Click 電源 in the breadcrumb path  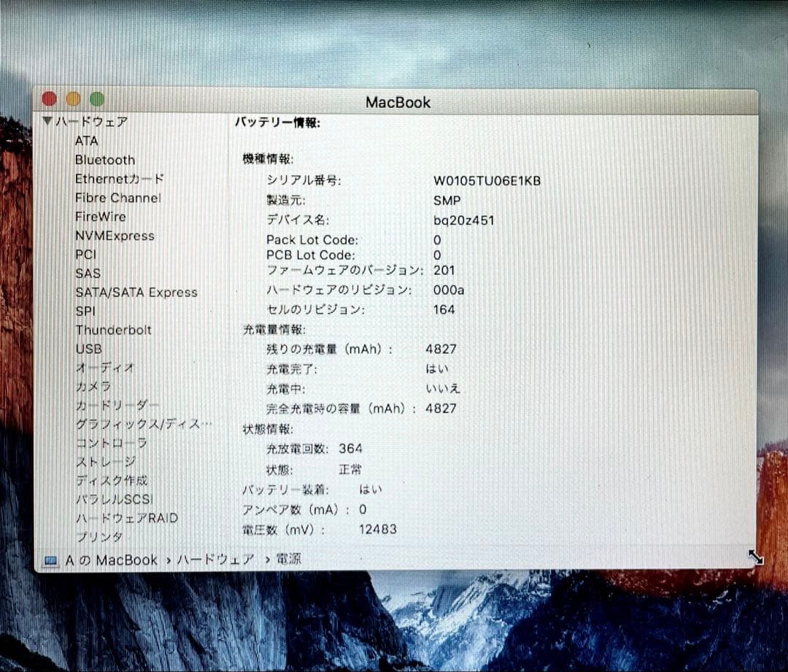290,560
